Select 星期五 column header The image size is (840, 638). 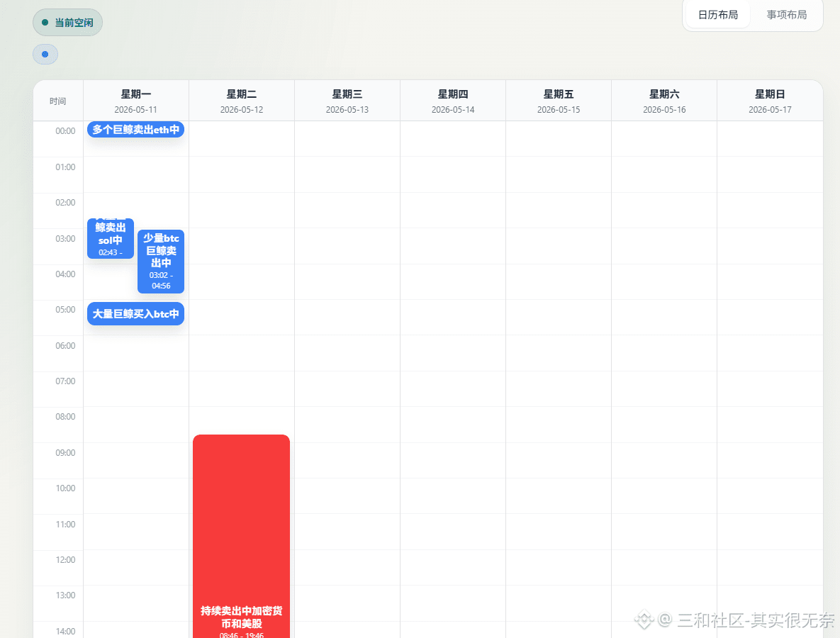tap(558, 101)
